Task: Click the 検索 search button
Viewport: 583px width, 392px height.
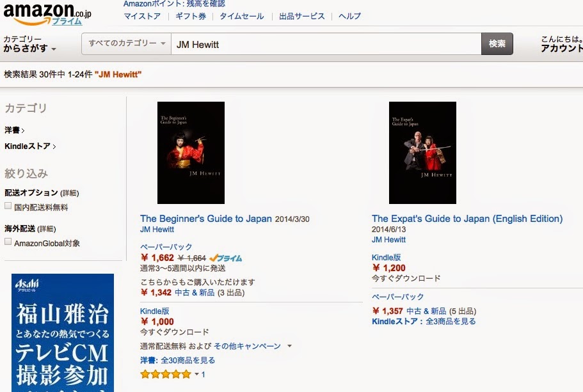Action: pos(497,44)
